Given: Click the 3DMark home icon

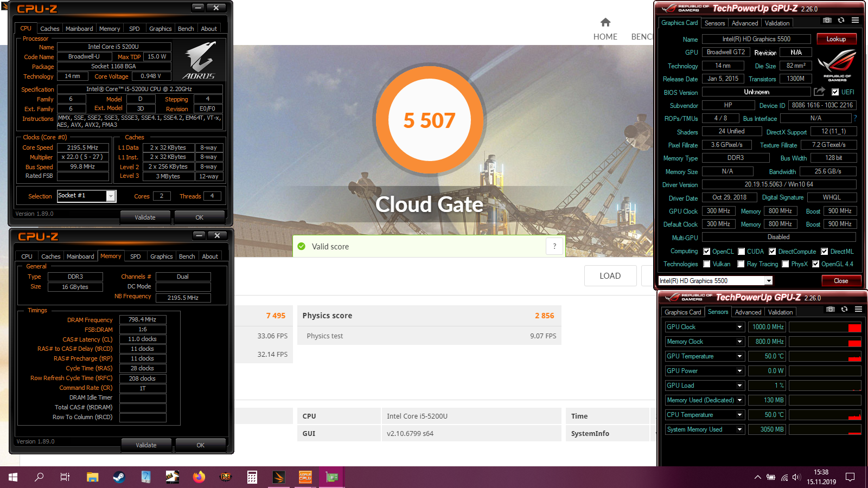Looking at the screenshot, I should point(605,22).
